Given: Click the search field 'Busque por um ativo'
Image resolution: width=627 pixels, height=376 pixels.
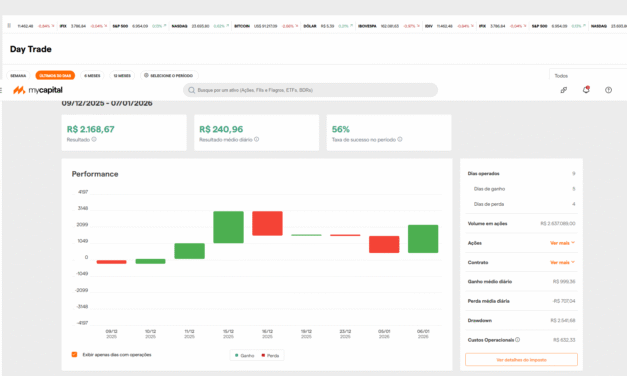Looking at the screenshot, I should (x=310, y=90).
